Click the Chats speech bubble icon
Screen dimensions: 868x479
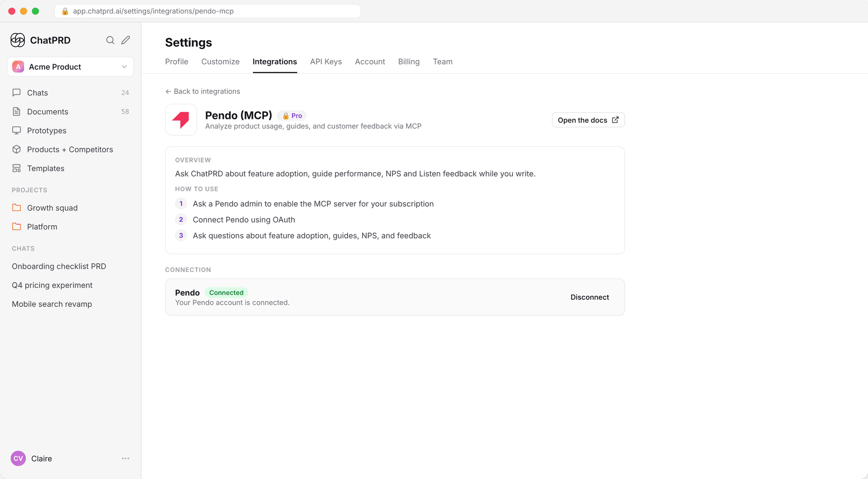tap(17, 92)
